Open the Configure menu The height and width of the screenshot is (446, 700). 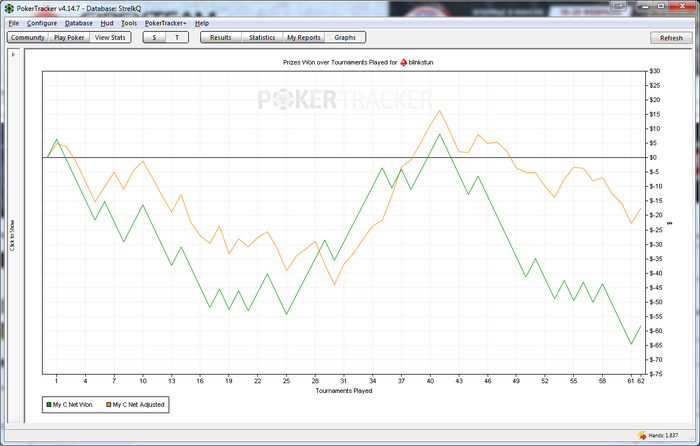pyautogui.click(x=42, y=23)
